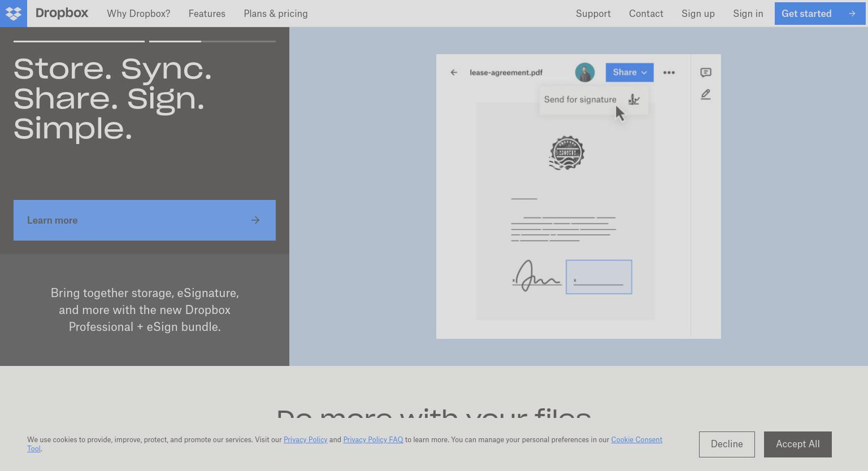Click the Dropbox logo icon
The height and width of the screenshot is (471, 868).
click(14, 14)
